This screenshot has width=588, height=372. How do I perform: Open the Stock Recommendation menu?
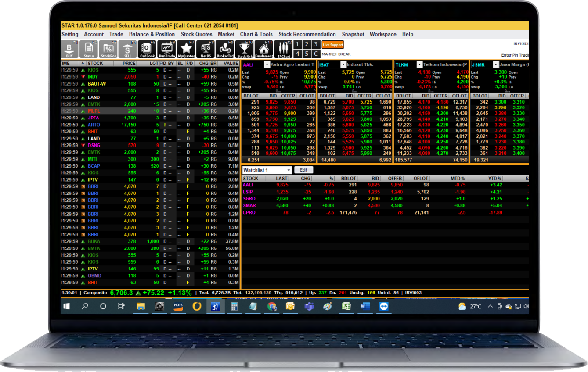[x=307, y=34]
